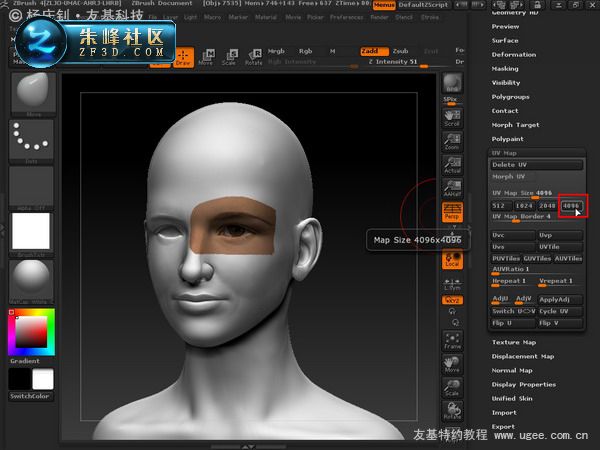600x450 pixels.
Task: Click the DefaultZScript button
Action: point(424,5)
